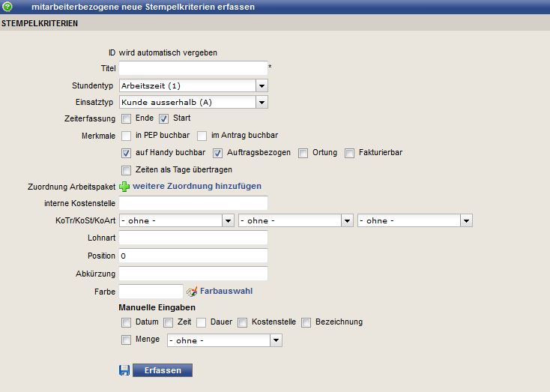Screen dimensions: 550x392
Task: Click the Erfassen button
Action: click(x=163, y=370)
